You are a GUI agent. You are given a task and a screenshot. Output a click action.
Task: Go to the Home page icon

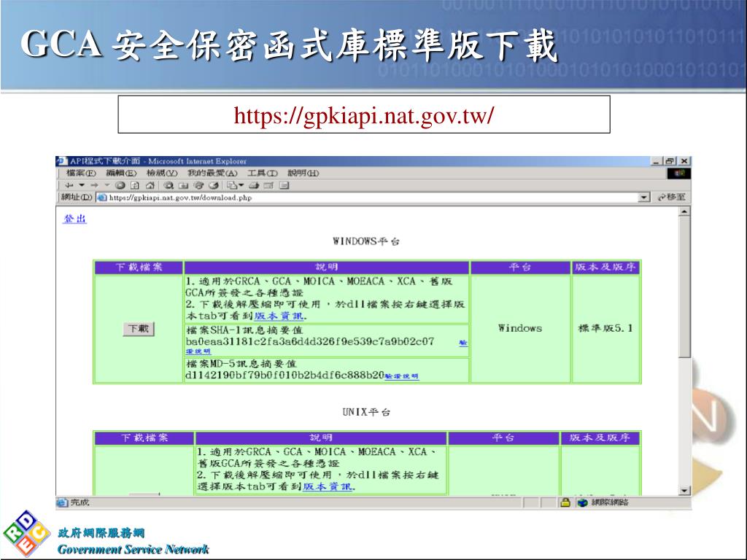(150, 185)
